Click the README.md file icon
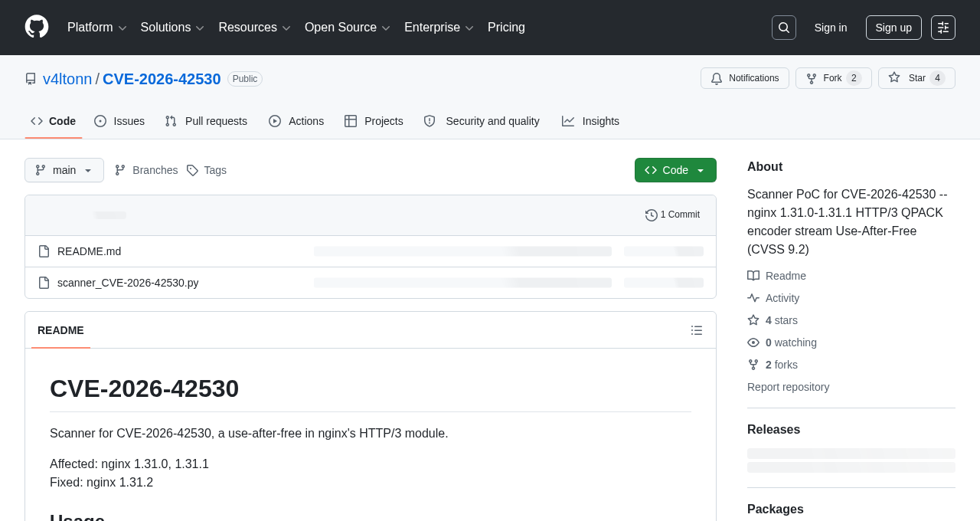 [x=44, y=251]
